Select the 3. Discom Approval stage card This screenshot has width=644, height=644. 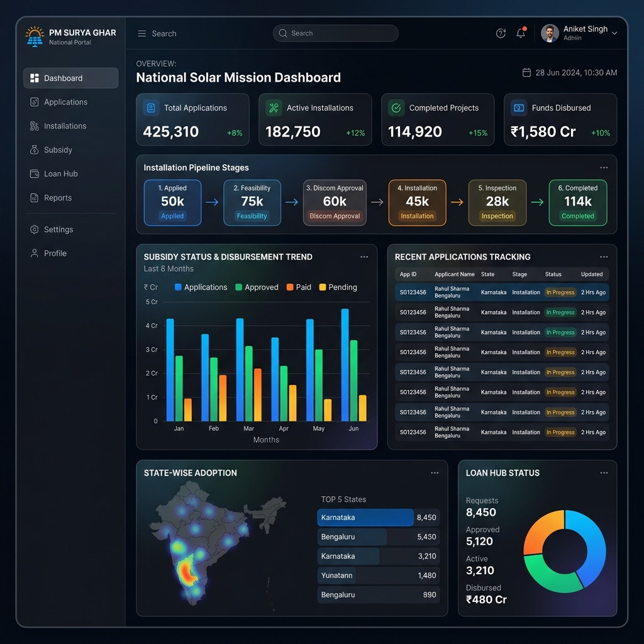click(x=335, y=203)
